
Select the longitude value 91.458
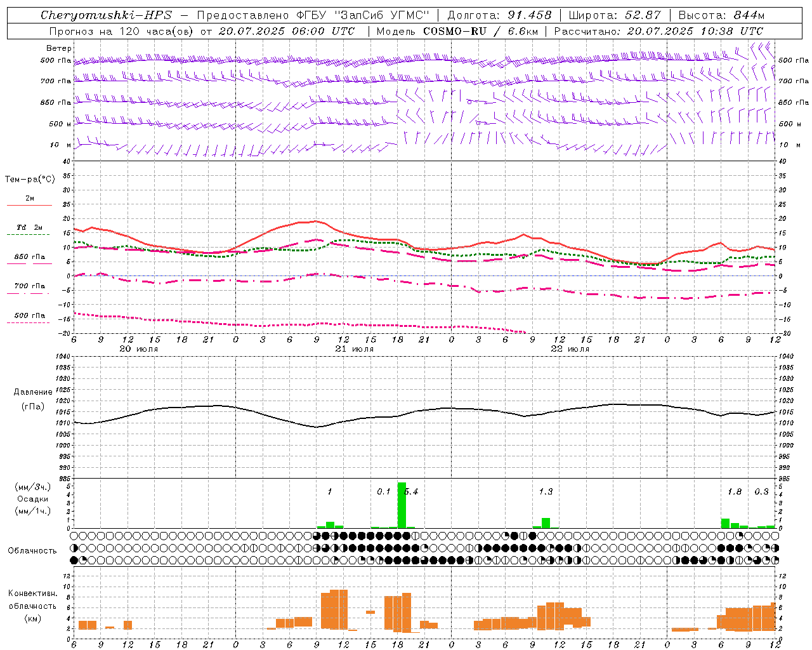click(x=530, y=15)
